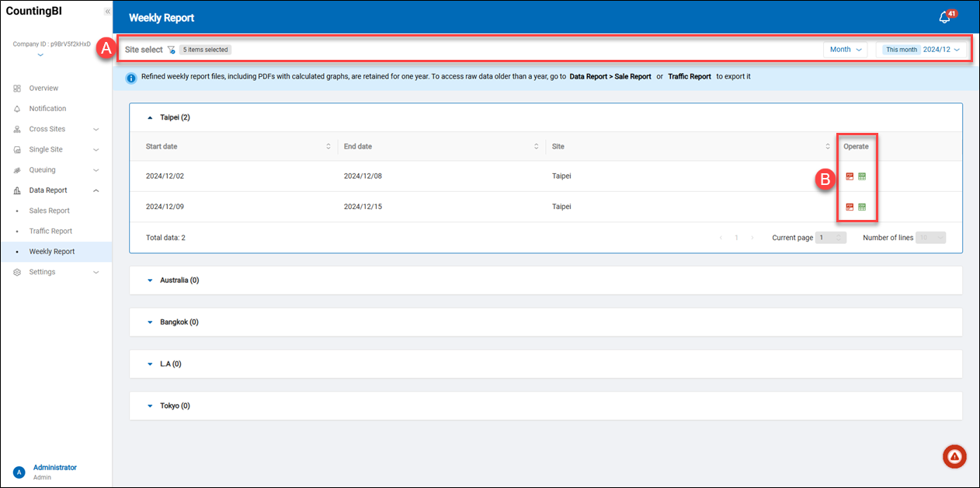This screenshot has width=980, height=488.
Task: Open the 2024/12 date picker dropdown
Action: click(941, 50)
